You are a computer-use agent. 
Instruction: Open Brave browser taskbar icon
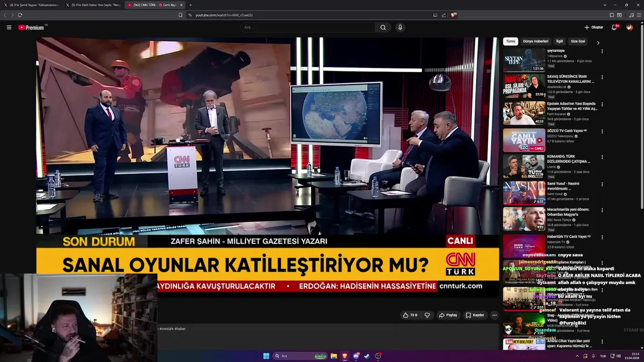(x=345, y=356)
